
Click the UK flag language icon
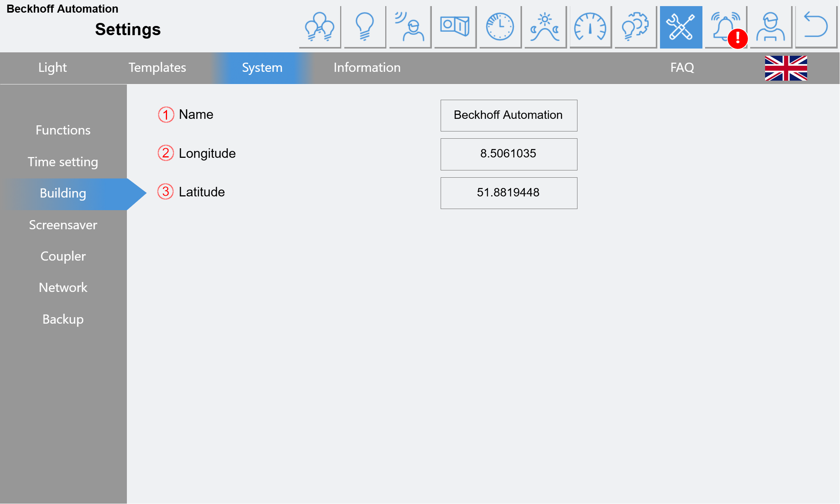(x=786, y=68)
